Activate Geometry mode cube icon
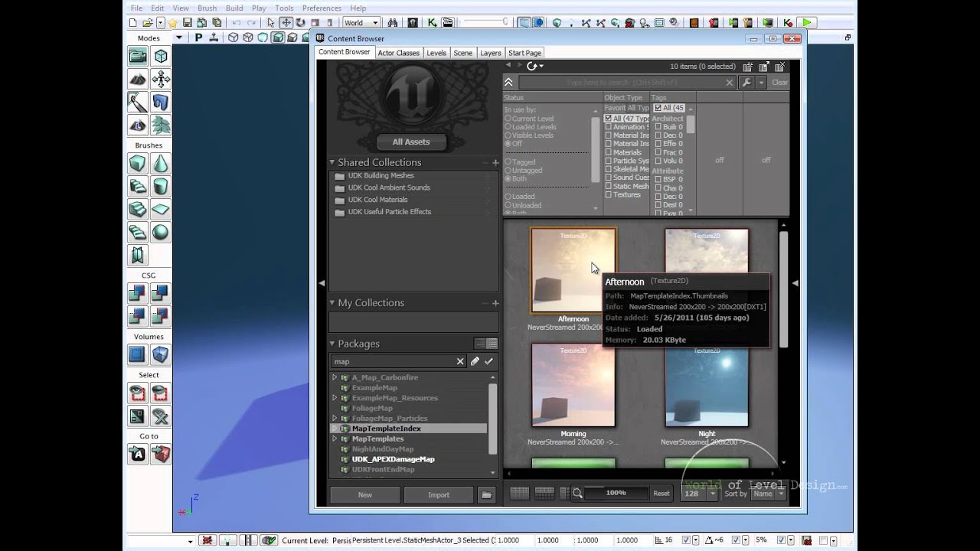 coord(161,56)
